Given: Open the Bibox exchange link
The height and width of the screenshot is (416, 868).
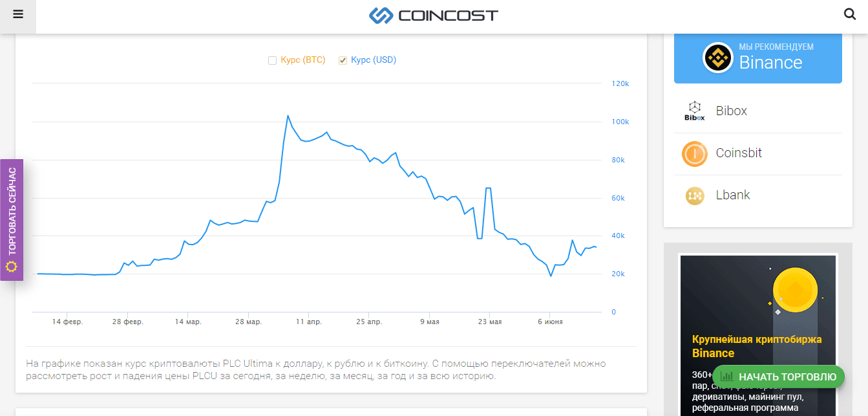Looking at the screenshot, I should [731, 111].
